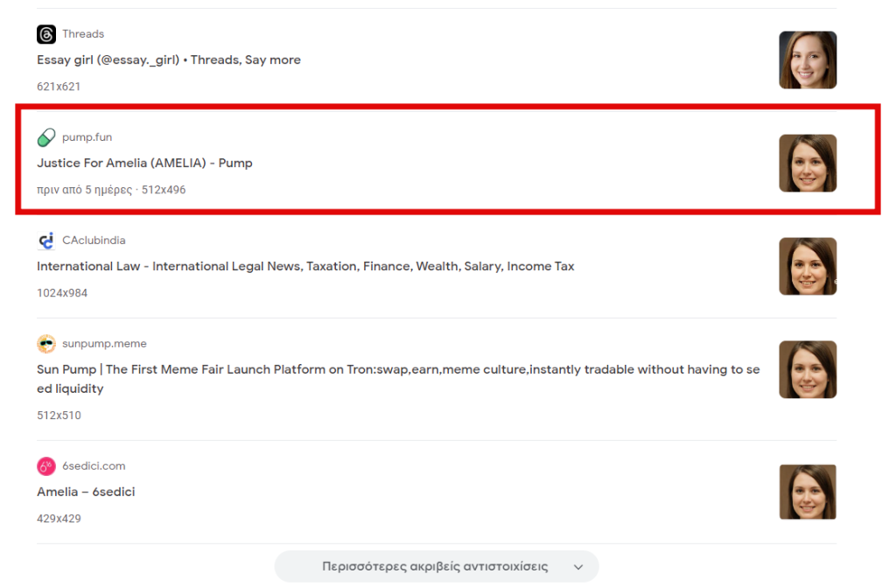Click the sunpump.meme result thumbnail image

tap(808, 370)
